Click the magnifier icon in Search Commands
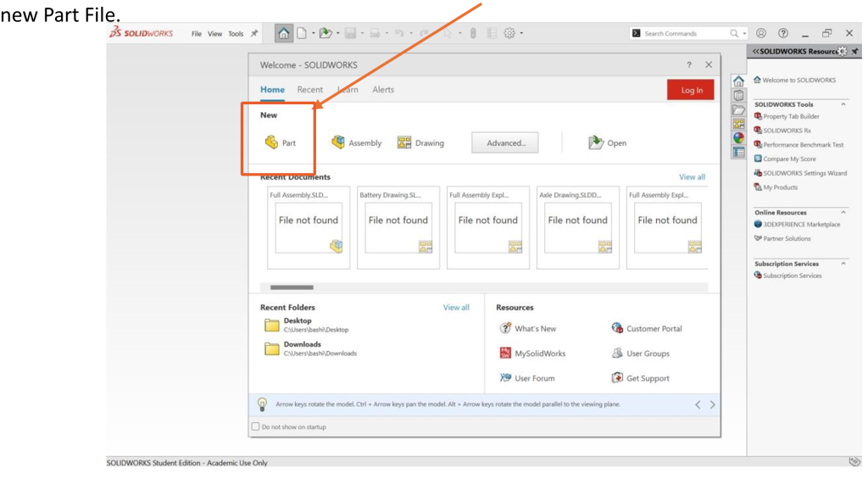 734,33
